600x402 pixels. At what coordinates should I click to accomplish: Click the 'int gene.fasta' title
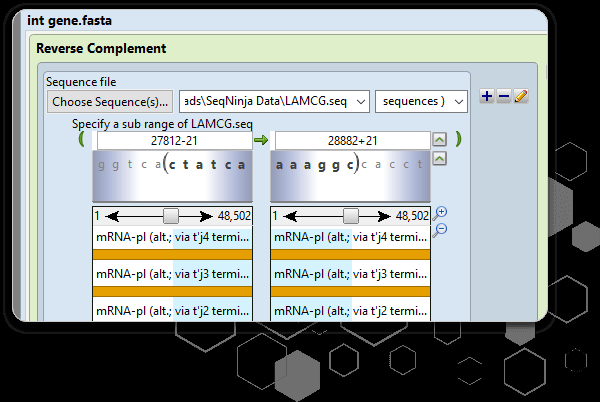[70, 20]
